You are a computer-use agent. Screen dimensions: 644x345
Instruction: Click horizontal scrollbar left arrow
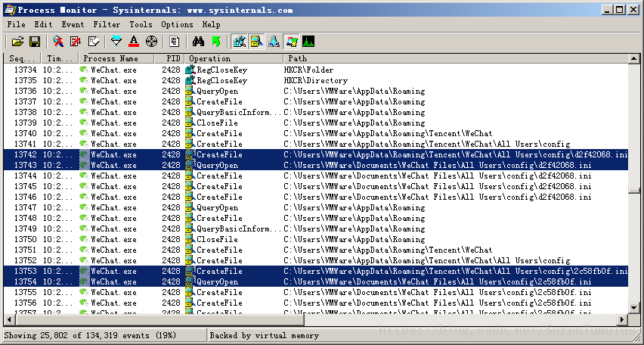(x=8, y=319)
